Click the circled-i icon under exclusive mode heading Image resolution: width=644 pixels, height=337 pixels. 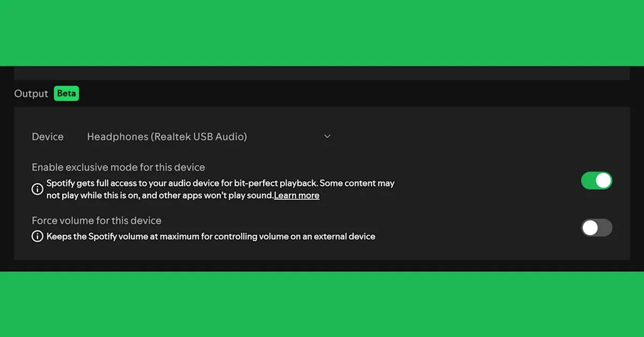point(37,189)
